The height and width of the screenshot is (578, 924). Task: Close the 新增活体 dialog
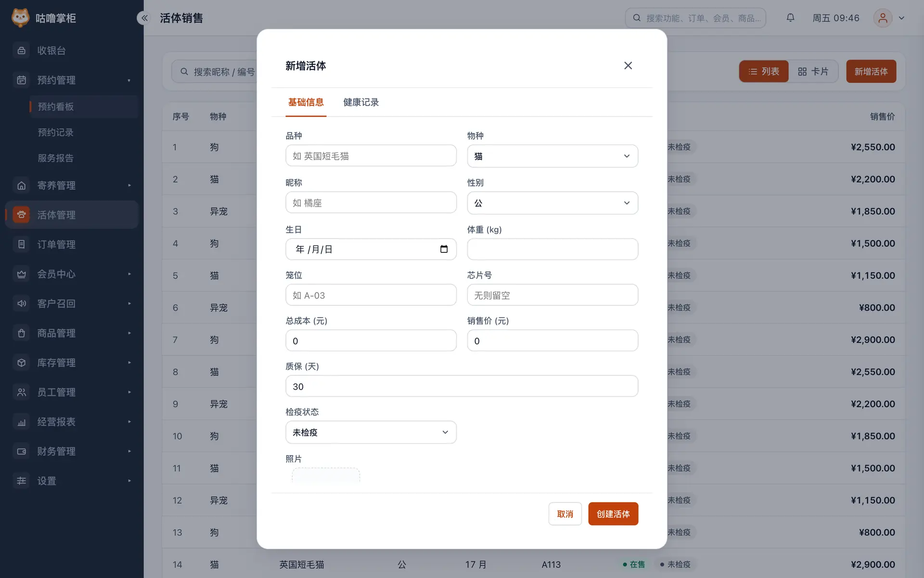(x=628, y=66)
